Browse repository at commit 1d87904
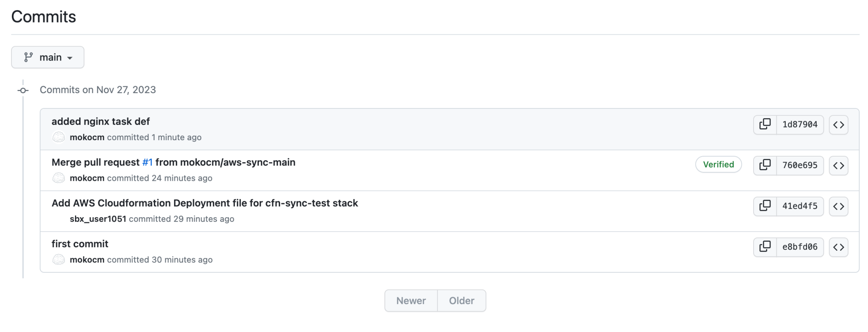The image size is (868, 332). 838,125
